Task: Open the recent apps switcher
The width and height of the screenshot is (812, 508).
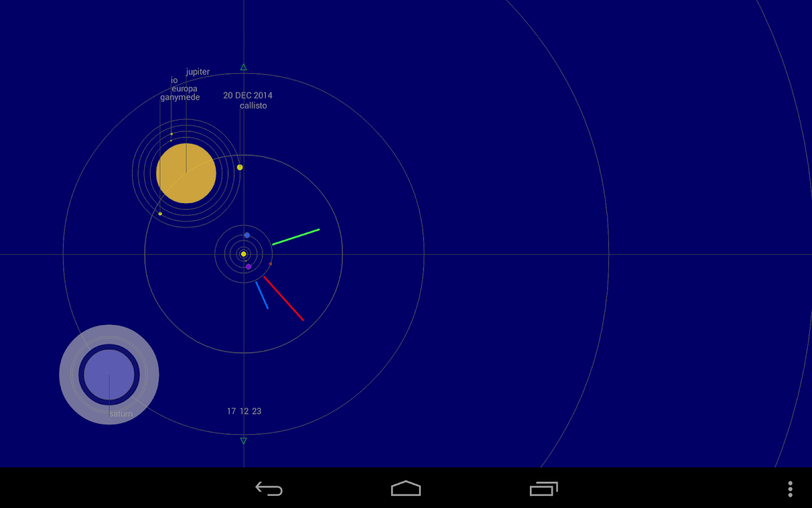Action: click(x=543, y=488)
